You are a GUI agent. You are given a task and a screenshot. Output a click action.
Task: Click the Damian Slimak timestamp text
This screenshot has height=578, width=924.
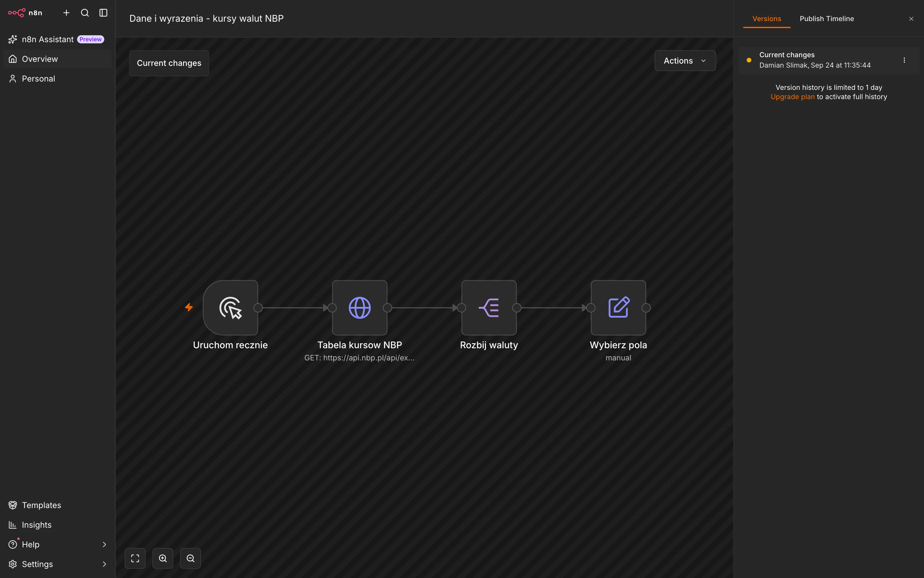click(x=815, y=65)
